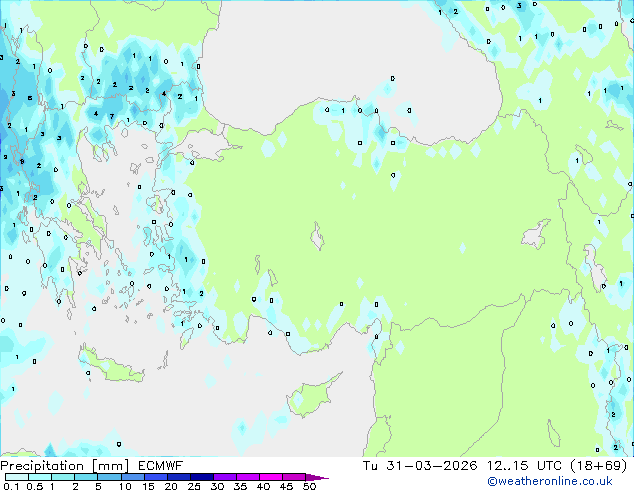The width and height of the screenshot is (634, 490).
Task: Click the 40–45 mm magenta legend swatch
Action: point(271,477)
